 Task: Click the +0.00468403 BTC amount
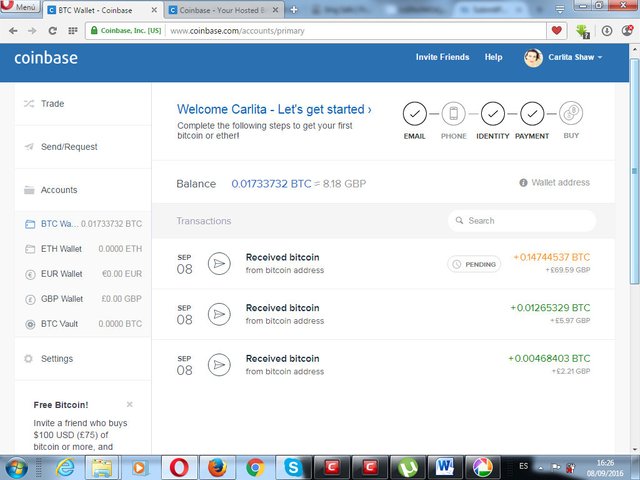[549, 358]
